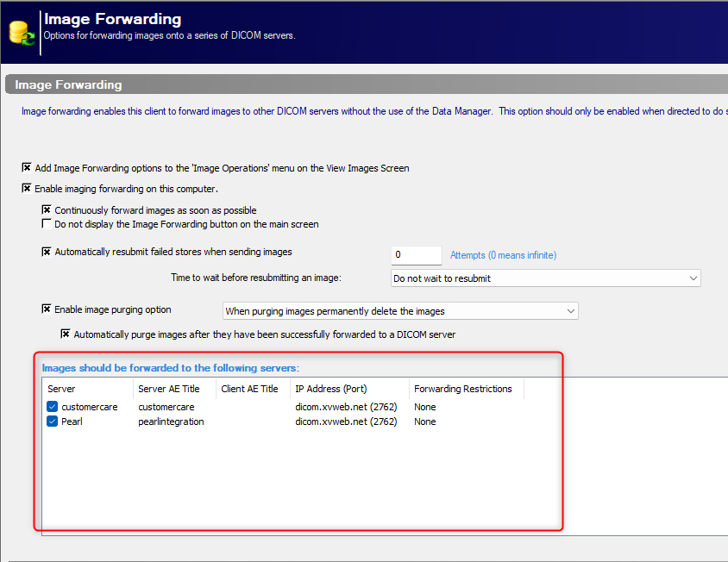Toggle Continuously forward images checkbox
Image resolution: width=728 pixels, height=562 pixels.
pyautogui.click(x=47, y=209)
